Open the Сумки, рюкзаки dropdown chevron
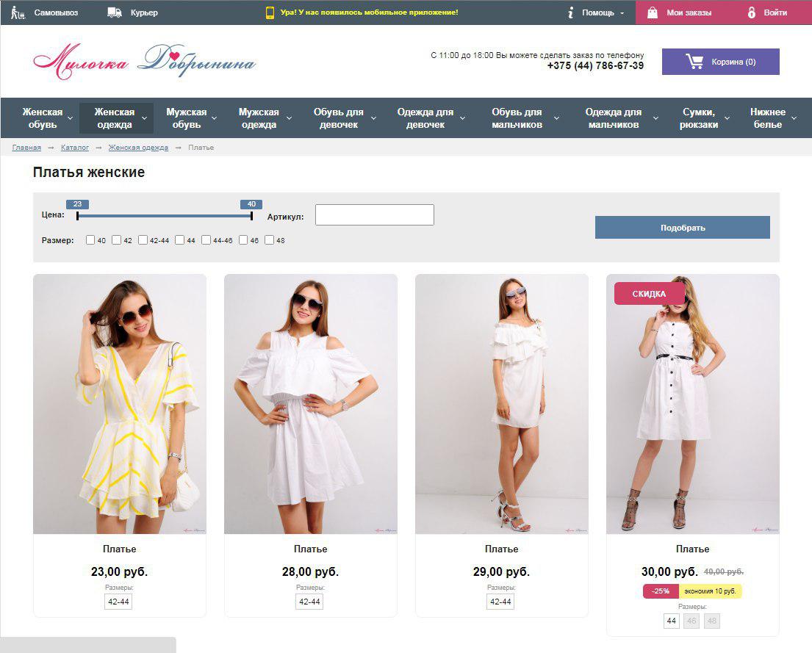Screen dimensions: 812x653 (x=727, y=118)
